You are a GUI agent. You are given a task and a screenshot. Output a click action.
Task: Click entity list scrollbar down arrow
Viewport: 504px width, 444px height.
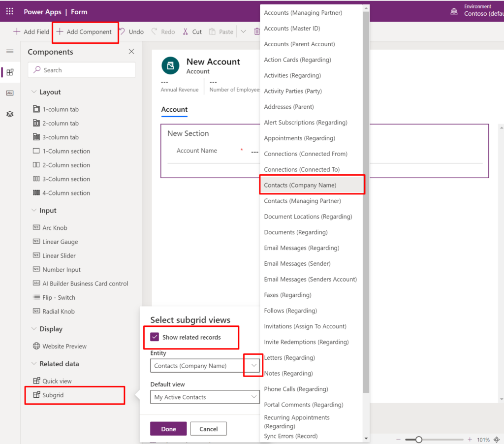[366, 439]
